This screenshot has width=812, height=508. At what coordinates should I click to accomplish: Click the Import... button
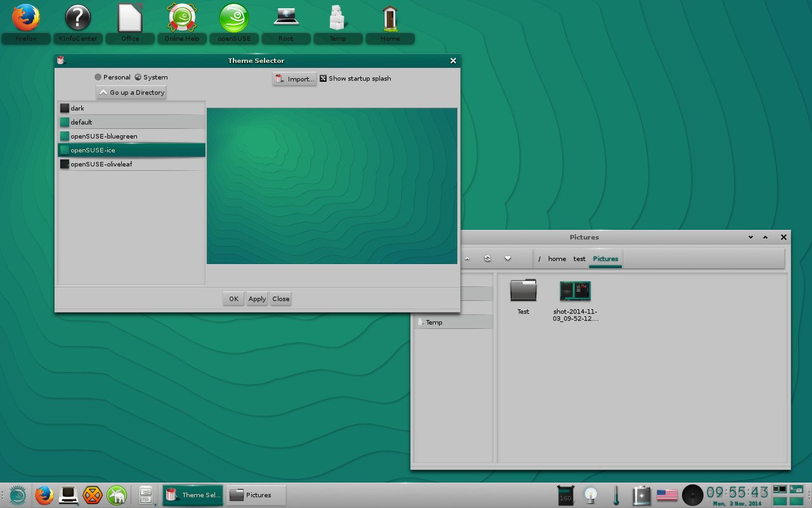click(294, 79)
